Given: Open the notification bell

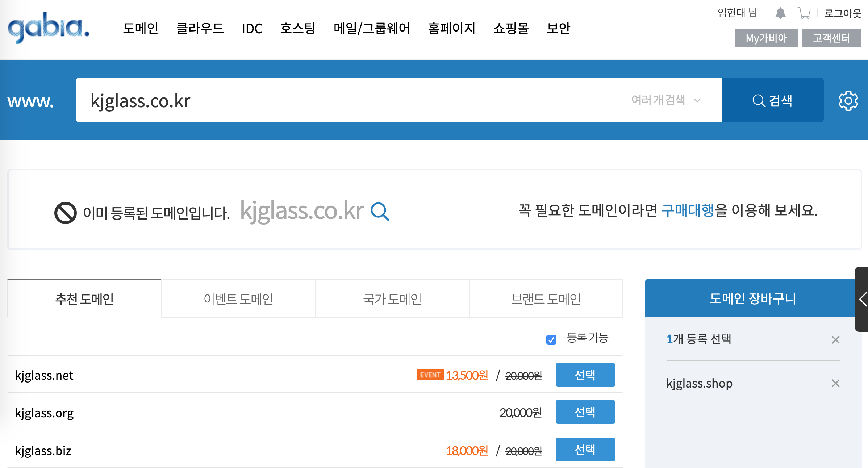Looking at the screenshot, I should [780, 13].
